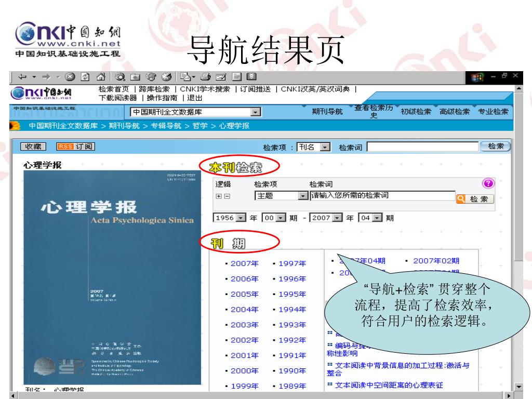Open article 文本阅读中空间距离的心理表征

pos(389,385)
